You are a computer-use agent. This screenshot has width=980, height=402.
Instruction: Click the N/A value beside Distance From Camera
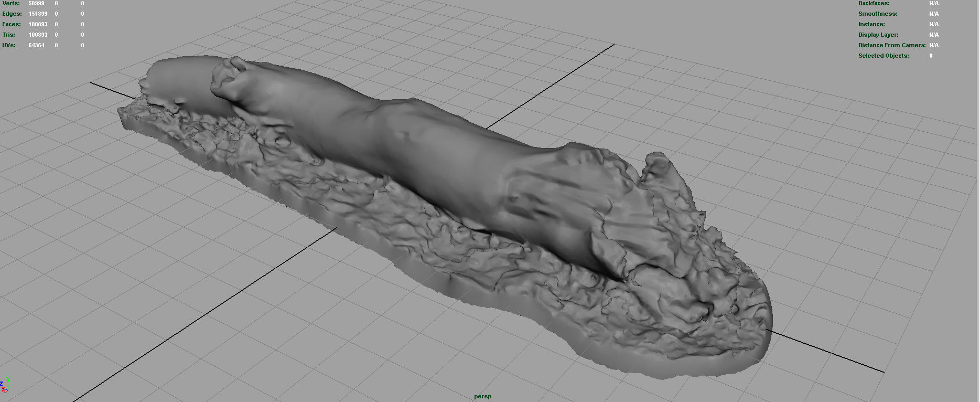(934, 45)
